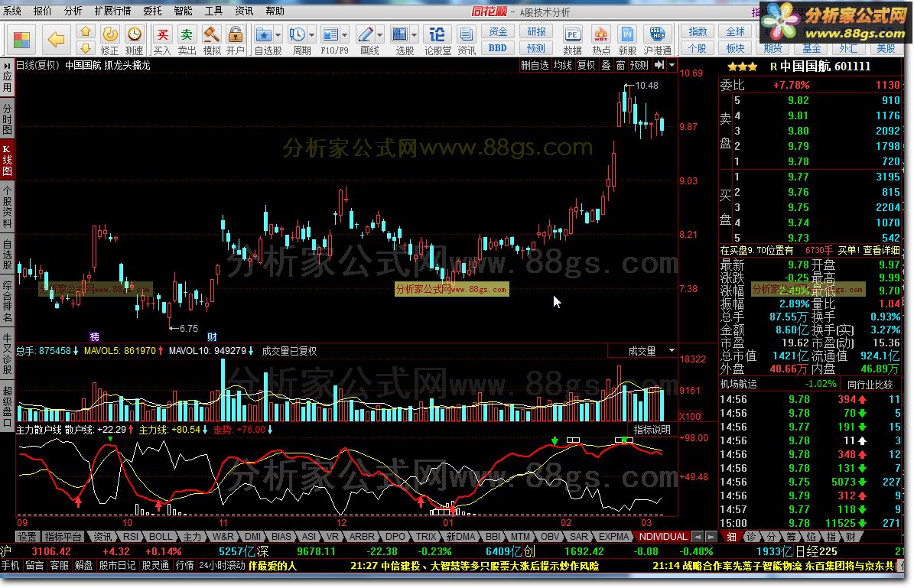Screen dimensions: 914x588
Task: Expand the 自选股 dropdown arrow
Action: coord(278,35)
